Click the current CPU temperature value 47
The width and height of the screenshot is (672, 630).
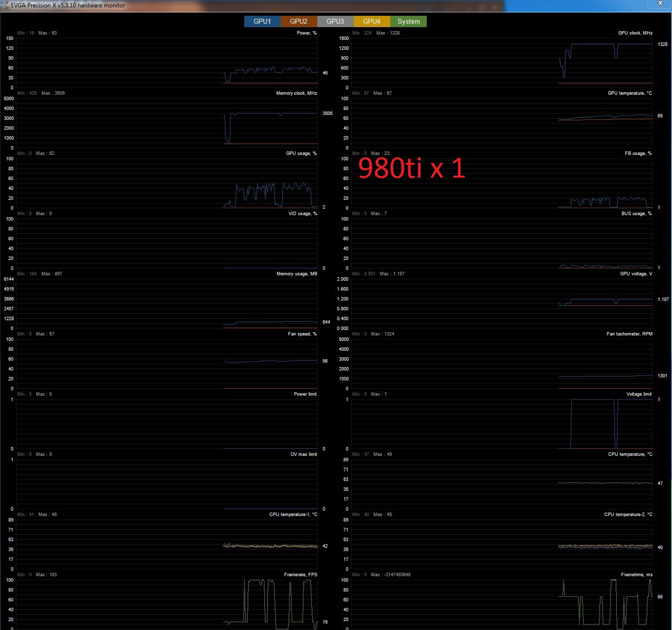point(660,483)
